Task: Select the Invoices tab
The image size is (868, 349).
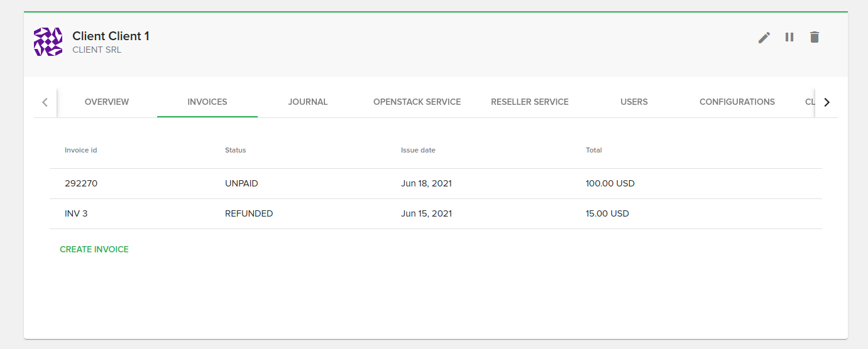Action: 207,102
